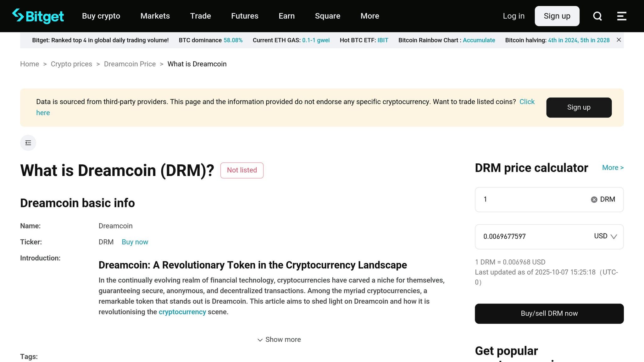Open the More navigation menu
Image resolution: width=644 pixels, height=362 pixels.
pos(370,16)
